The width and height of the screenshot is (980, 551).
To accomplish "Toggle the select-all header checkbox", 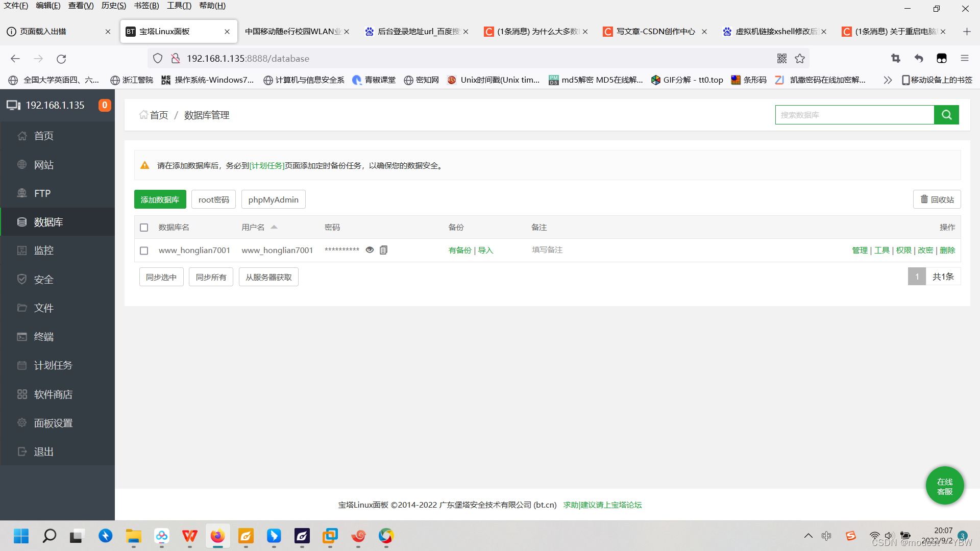I will pyautogui.click(x=144, y=228).
